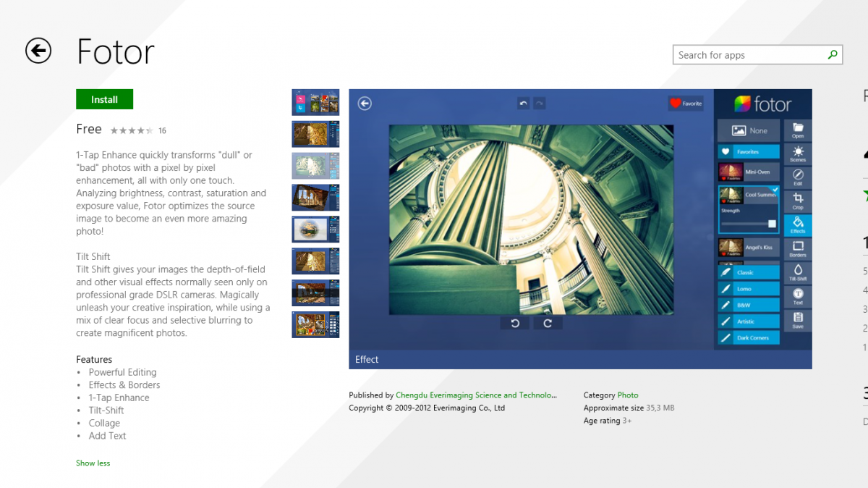Image resolution: width=868 pixels, height=488 pixels.
Task: Click the Edit pencil icon in the preview
Action: (x=798, y=177)
